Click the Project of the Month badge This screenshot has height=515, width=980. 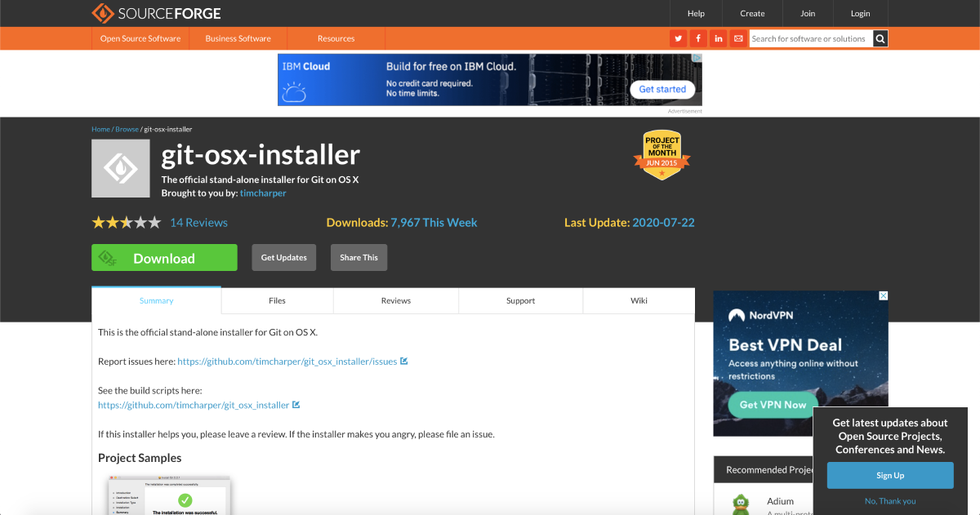point(661,155)
